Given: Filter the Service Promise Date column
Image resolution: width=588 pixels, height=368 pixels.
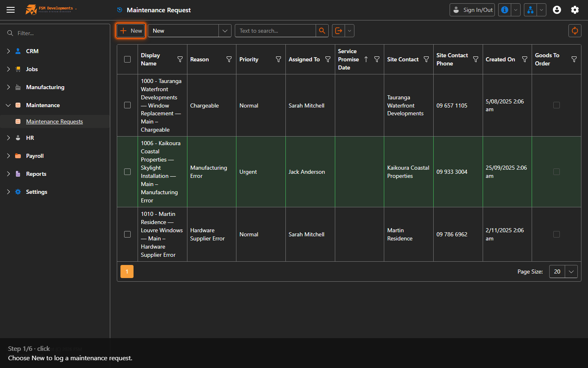Looking at the screenshot, I should click(x=377, y=59).
